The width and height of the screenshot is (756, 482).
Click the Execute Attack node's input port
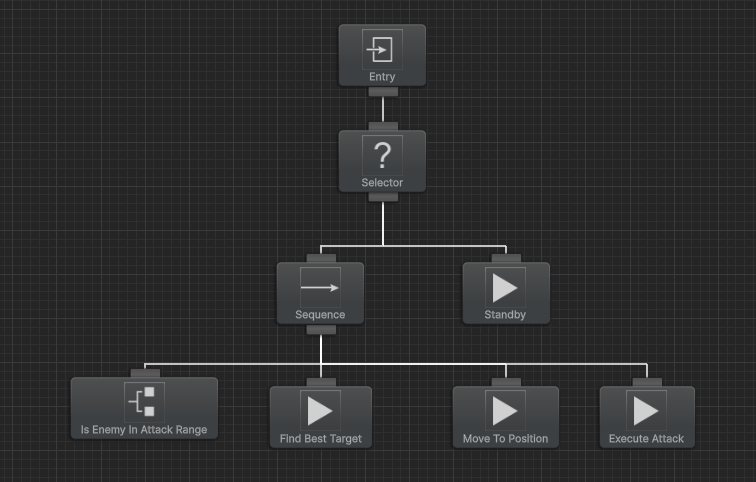646,382
